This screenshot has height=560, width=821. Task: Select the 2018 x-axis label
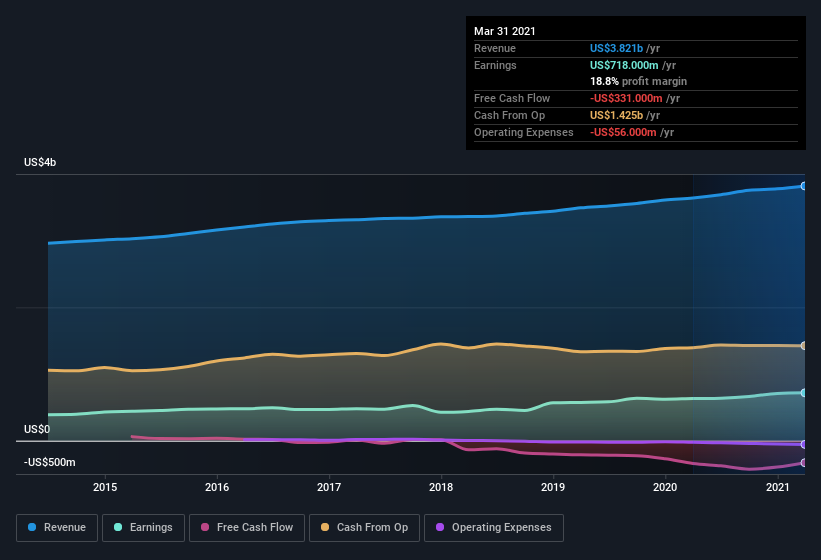tap(441, 487)
